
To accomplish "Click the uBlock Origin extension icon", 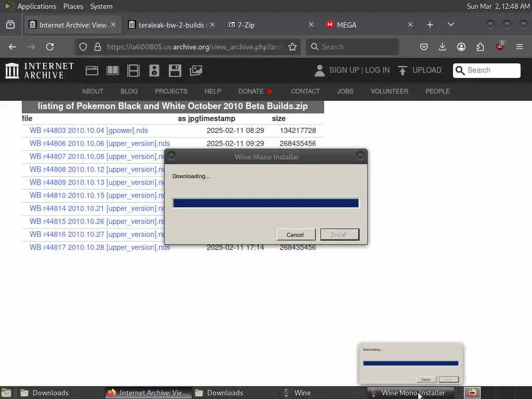I will click(500, 46).
